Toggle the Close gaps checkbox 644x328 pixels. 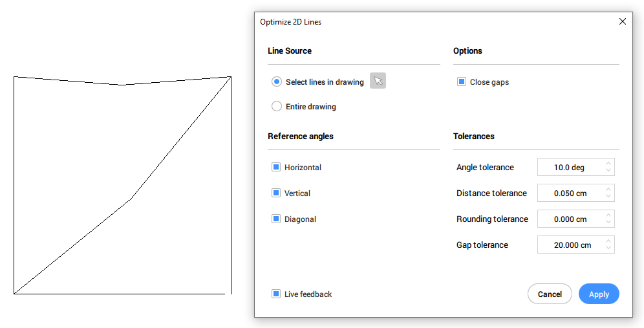point(462,82)
